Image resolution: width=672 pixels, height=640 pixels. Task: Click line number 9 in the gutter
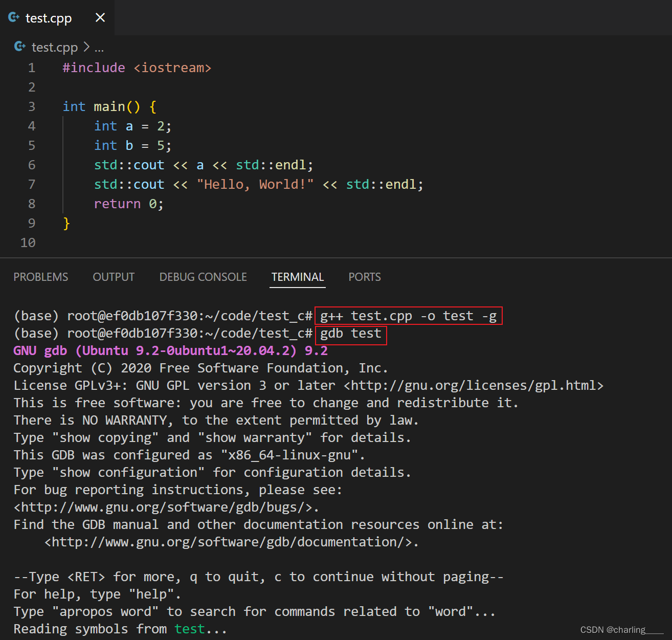point(32,223)
